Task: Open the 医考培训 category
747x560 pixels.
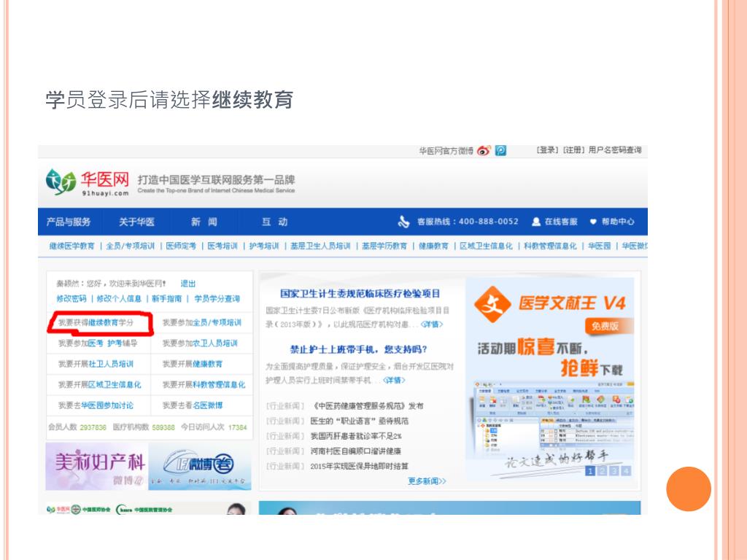Action: (222, 246)
